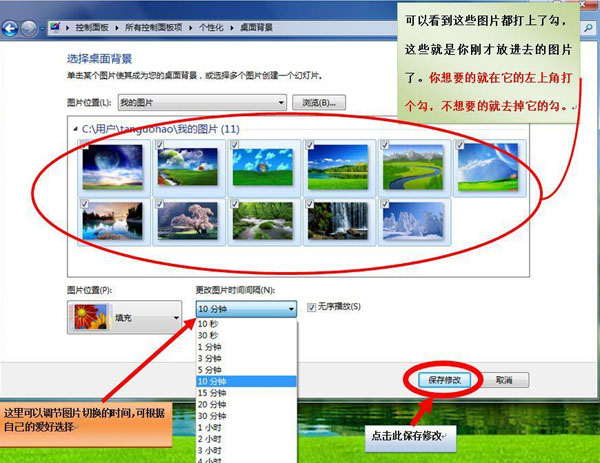Collapse the 我的图片 (11) folder group

[76, 129]
